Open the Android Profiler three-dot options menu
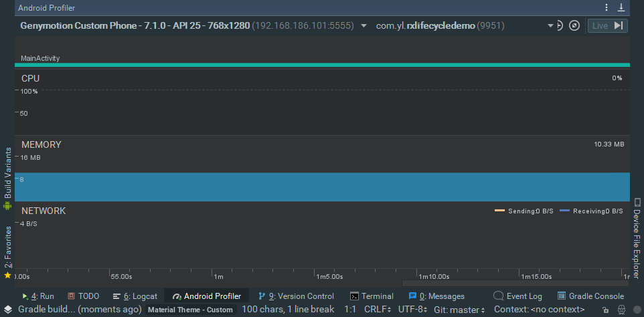The height and width of the screenshot is (317, 644). [607, 7]
